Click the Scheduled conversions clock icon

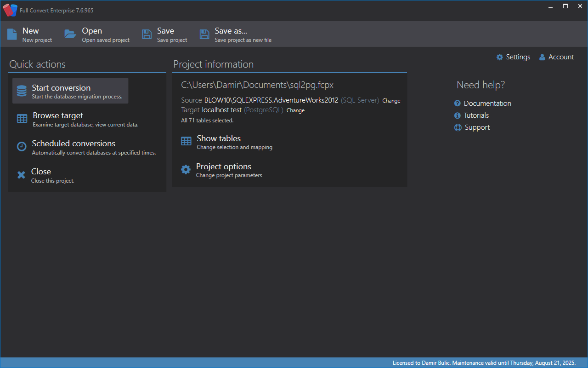(22, 147)
